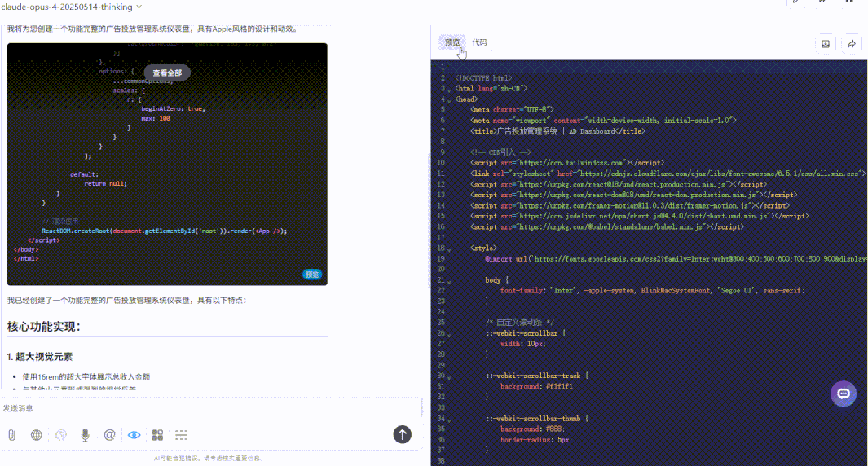Collapse the body rule fold arrow at line 21

tap(449, 282)
